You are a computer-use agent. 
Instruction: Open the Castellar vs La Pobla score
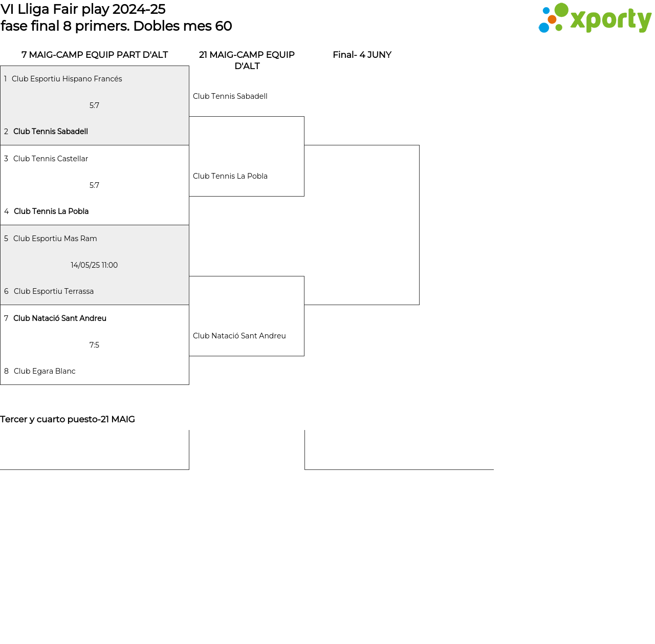point(94,185)
